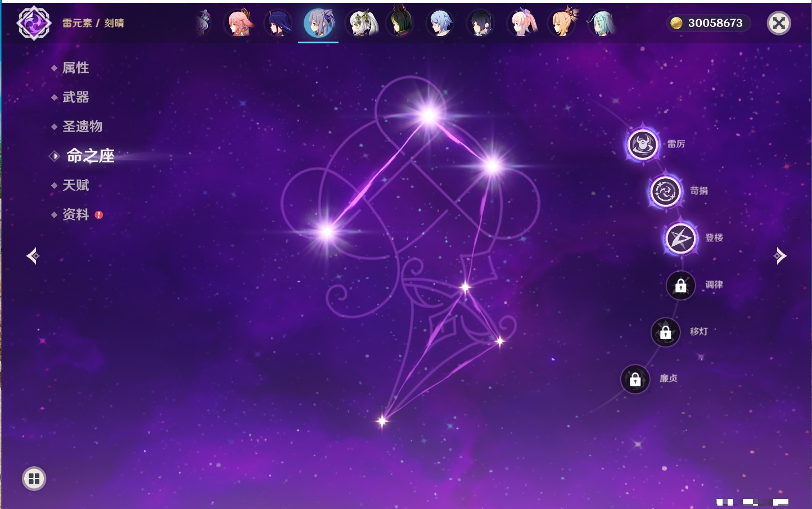This screenshot has width=812, height=509.
Task: Click the 移灯 label text
Action: click(x=699, y=332)
